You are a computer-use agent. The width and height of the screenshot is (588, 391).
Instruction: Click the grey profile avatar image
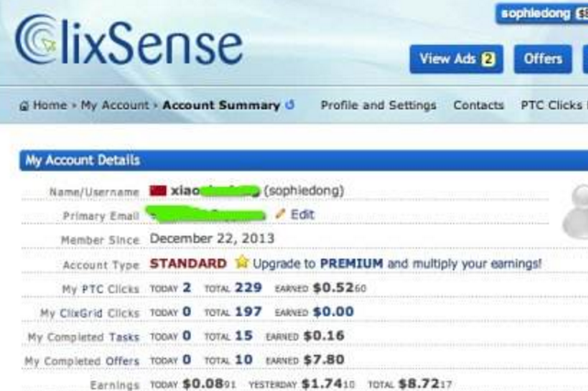pos(576,212)
